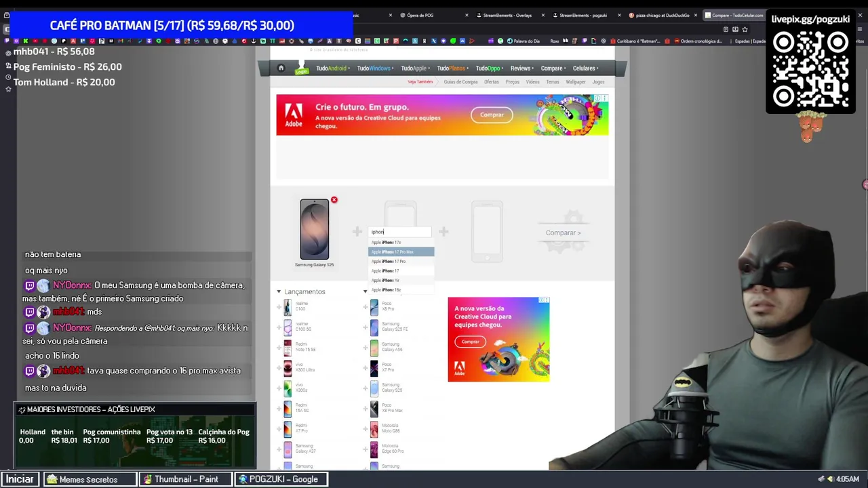Viewport: 868px width, 488px height.
Task: Add realme C100 via its plus icon
Action: click(x=279, y=308)
